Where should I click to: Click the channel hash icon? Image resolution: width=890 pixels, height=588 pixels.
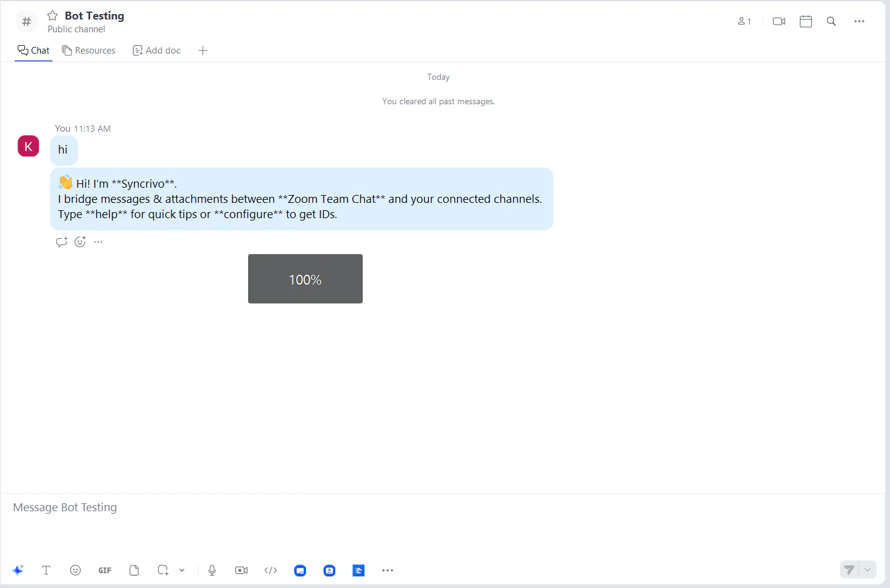point(26,22)
